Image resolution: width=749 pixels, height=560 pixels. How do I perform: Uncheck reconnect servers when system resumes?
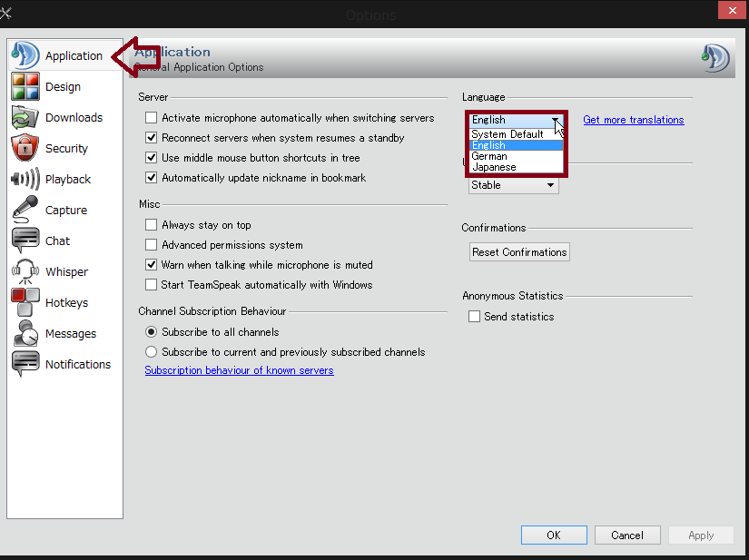151,137
